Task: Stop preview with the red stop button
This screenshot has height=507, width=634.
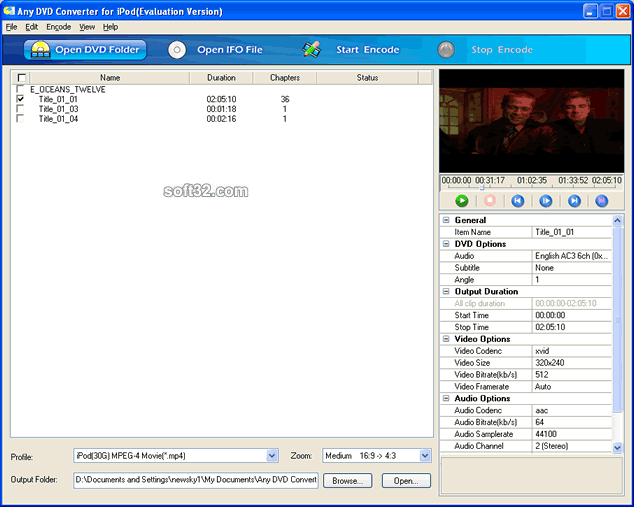Action: pos(490,201)
